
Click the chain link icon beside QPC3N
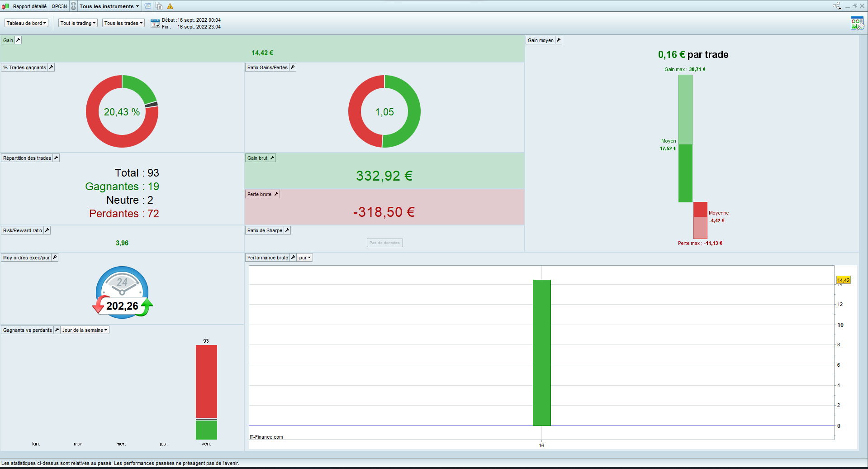pyautogui.click(x=73, y=6)
